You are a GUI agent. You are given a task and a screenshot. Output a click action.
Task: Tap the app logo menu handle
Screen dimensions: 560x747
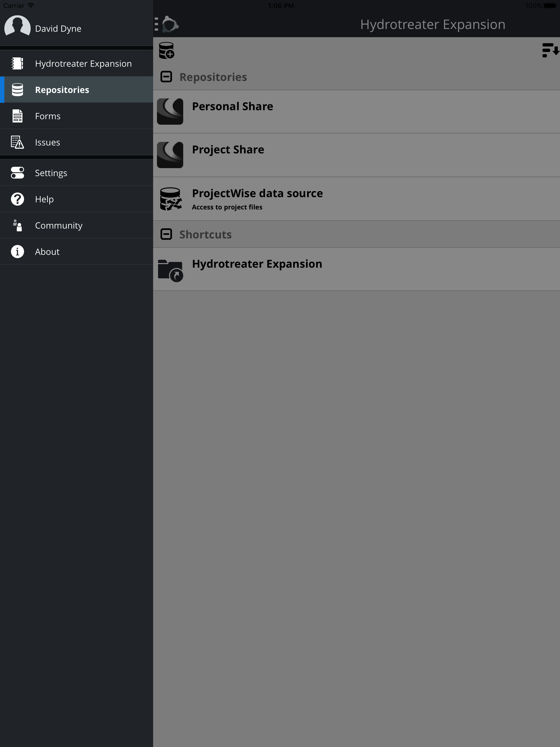point(167,24)
